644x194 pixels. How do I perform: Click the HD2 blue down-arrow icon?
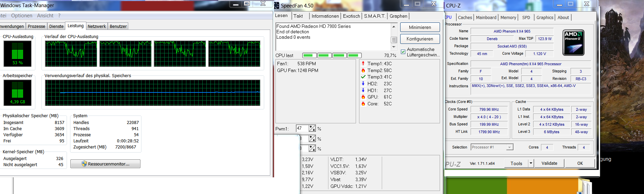pyautogui.click(x=363, y=84)
